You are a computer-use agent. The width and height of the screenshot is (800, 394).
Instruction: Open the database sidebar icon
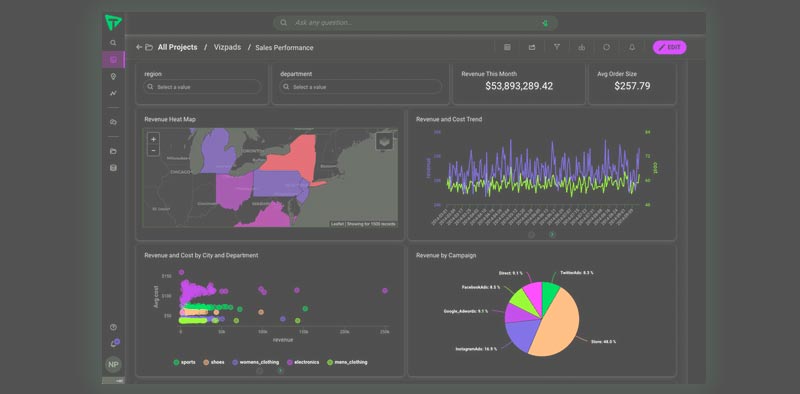click(x=113, y=168)
